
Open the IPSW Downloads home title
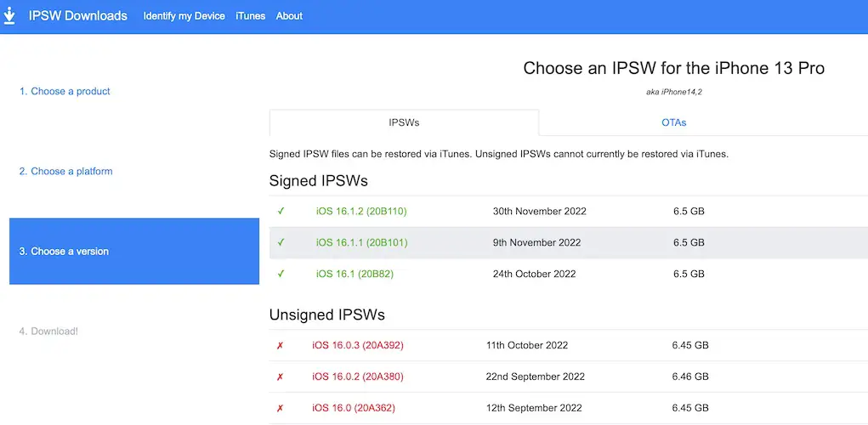tap(77, 16)
